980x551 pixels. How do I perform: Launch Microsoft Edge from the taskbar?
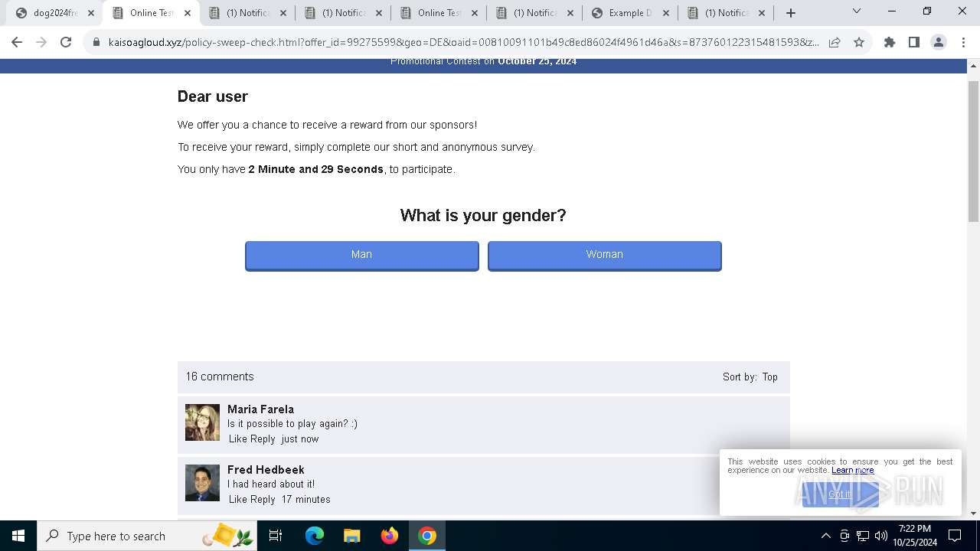pyautogui.click(x=315, y=536)
